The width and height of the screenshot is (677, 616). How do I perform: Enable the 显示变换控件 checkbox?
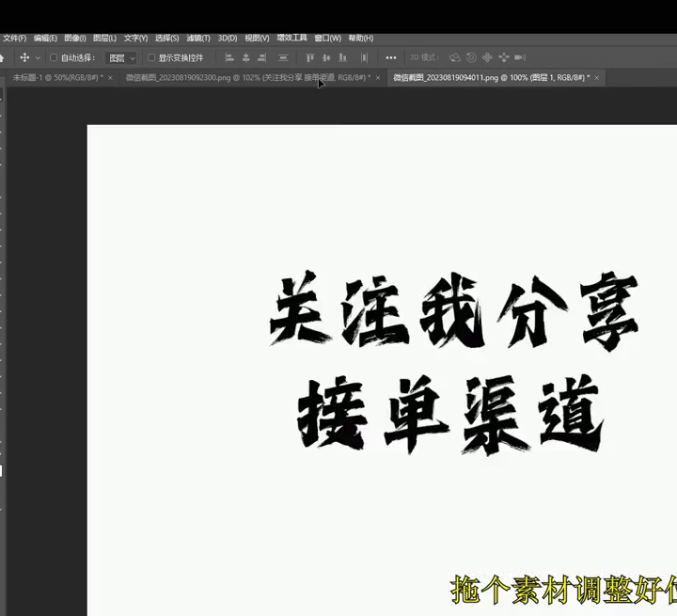click(x=151, y=57)
